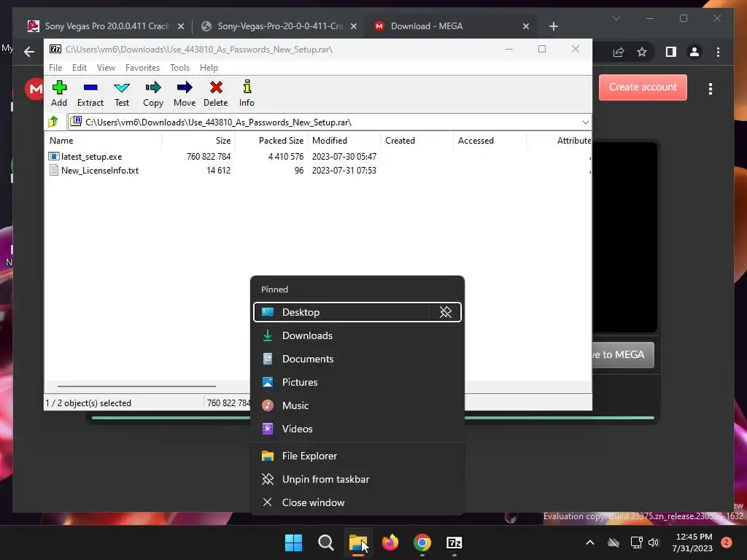
Task: Open the 7-Zip File menu
Action: (x=55, y=68)
